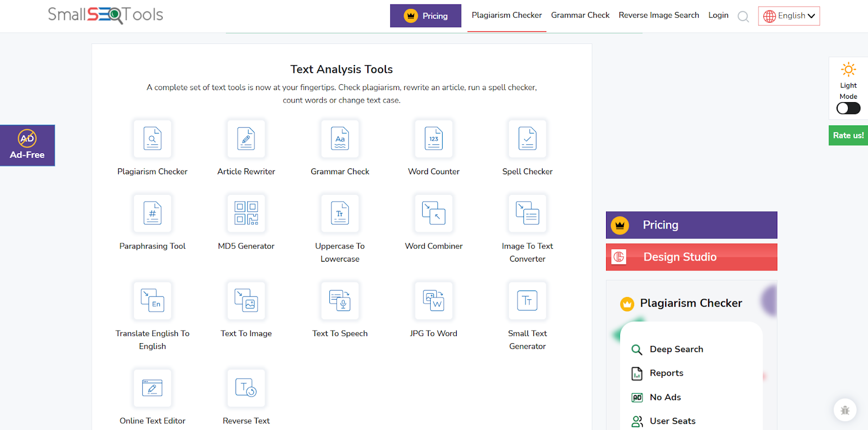Click the Plagiarism Checker sidebar card heading
868x430 pixels.
[691, 303]
